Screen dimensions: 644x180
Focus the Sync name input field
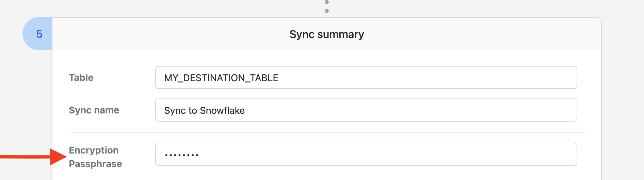pos(366,110)
